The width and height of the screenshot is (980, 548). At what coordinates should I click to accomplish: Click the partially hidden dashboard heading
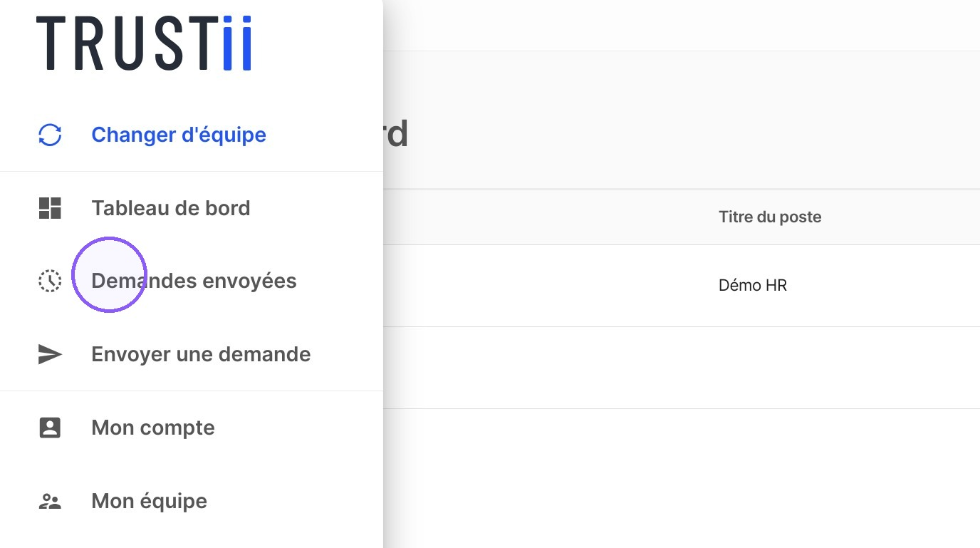[x=396, y=134]
